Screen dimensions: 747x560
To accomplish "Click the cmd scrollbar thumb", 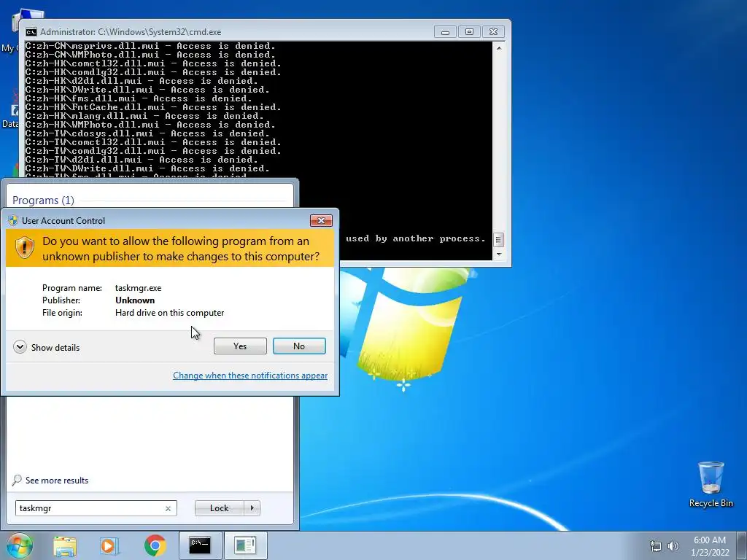I will click(498, 239).
